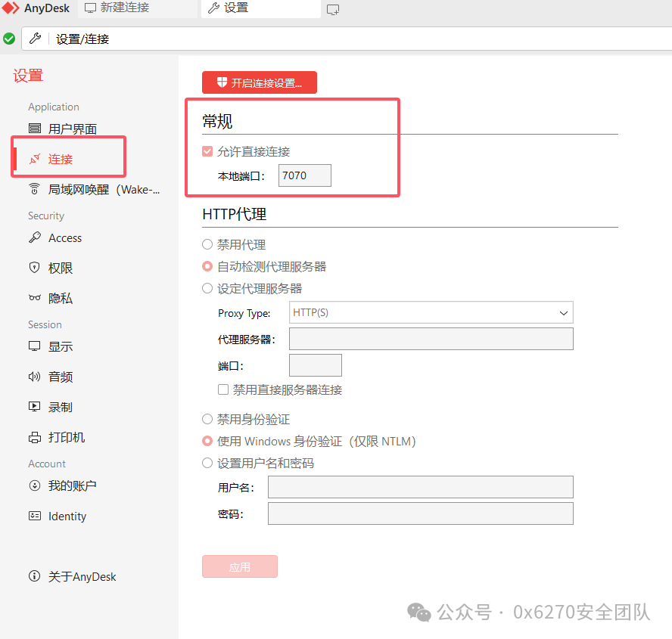Click the 代理服务器 input field
Viewport: 672px width, 639px height.
click(431, 339)
